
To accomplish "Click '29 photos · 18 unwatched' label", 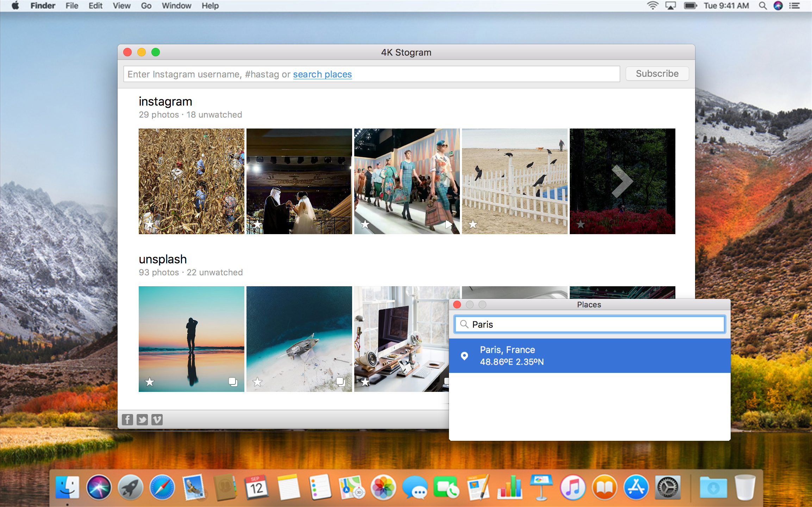I will pos(190,115).
